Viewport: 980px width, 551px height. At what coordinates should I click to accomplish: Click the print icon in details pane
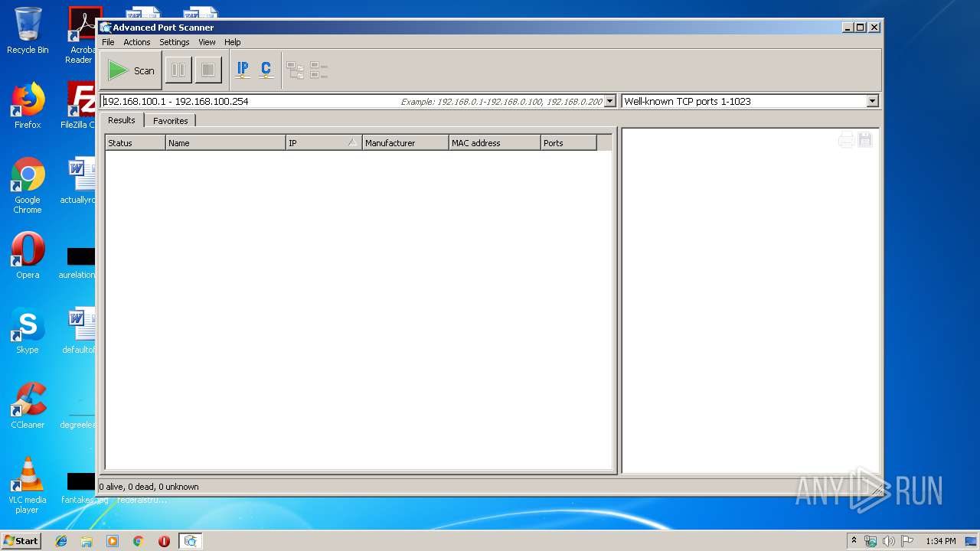click(846, 140)
